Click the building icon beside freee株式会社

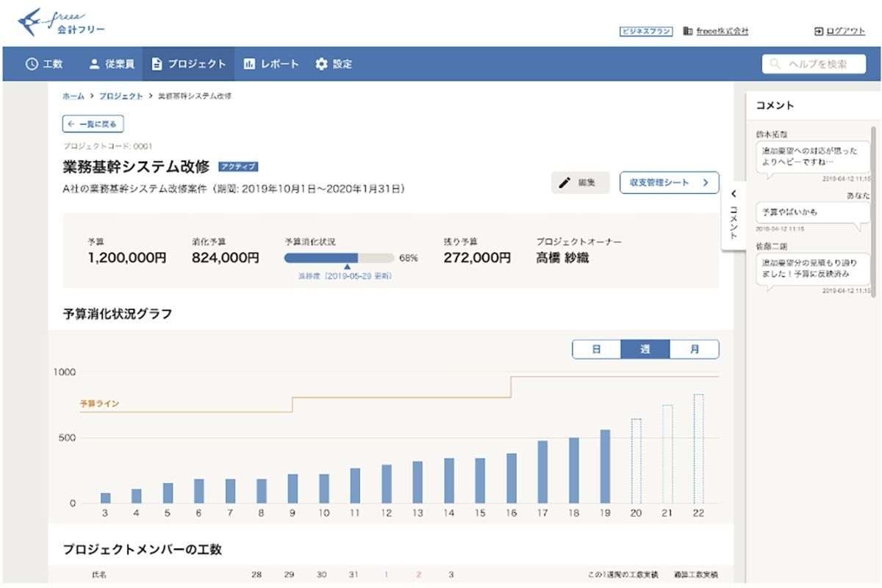click(688, 31)
